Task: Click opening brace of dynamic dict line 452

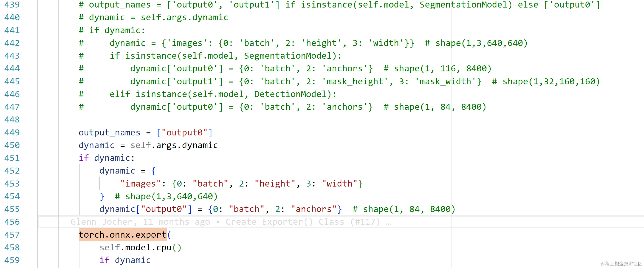Action: 153,171
